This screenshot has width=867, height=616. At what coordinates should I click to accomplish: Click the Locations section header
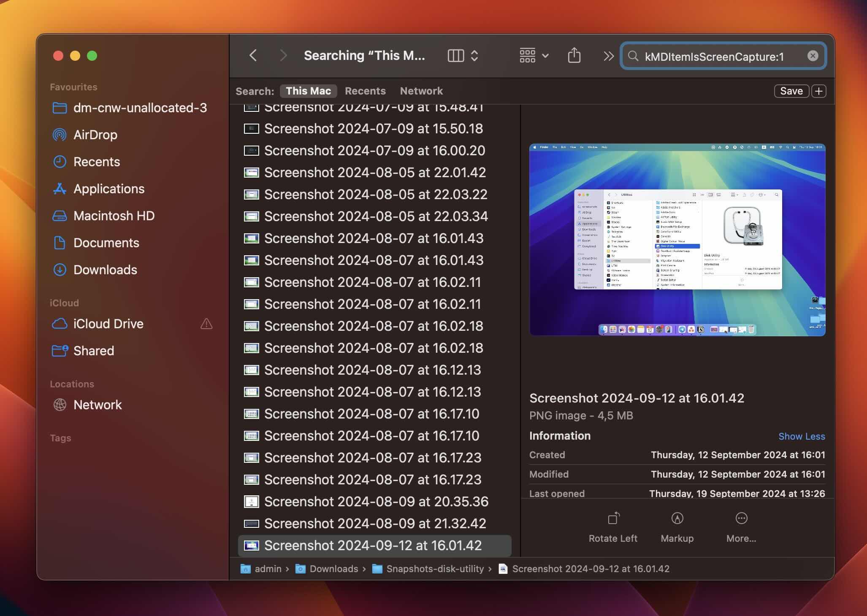[72, 384]
